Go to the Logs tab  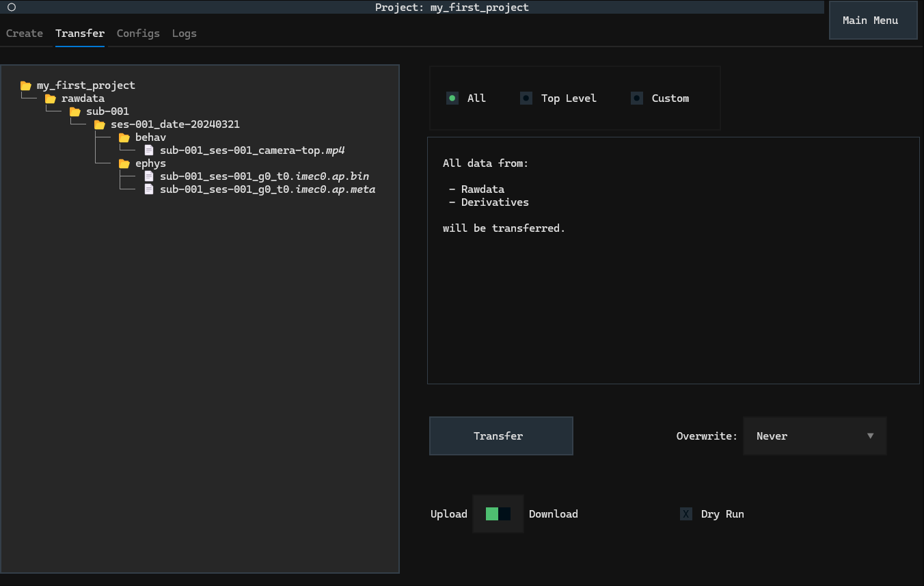point(185,34)
